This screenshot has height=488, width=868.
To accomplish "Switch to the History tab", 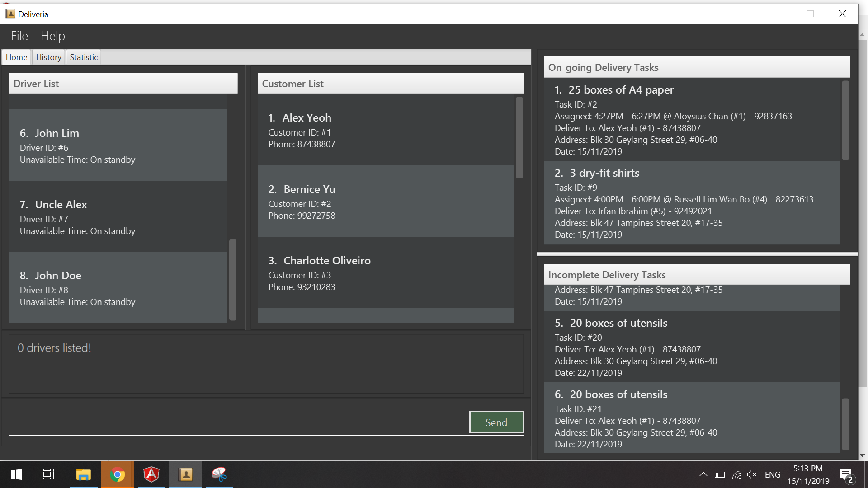I will (48, 57).
